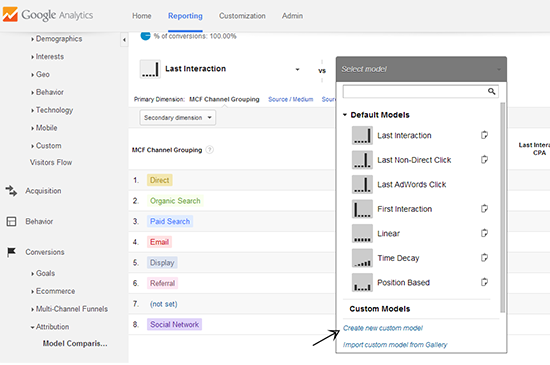Go to the Home tab
Viewport: 550px width, 365px height.
[x=142, y=16]
